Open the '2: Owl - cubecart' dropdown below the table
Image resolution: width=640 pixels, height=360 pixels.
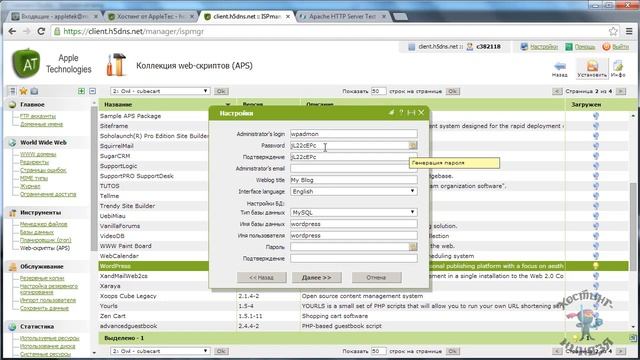160,351
